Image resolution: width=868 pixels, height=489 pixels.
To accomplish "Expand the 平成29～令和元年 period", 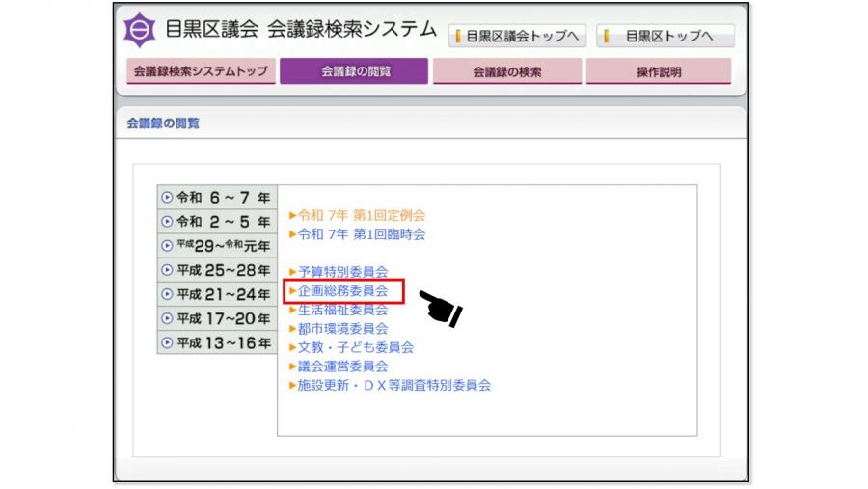I will coord(217,245).
